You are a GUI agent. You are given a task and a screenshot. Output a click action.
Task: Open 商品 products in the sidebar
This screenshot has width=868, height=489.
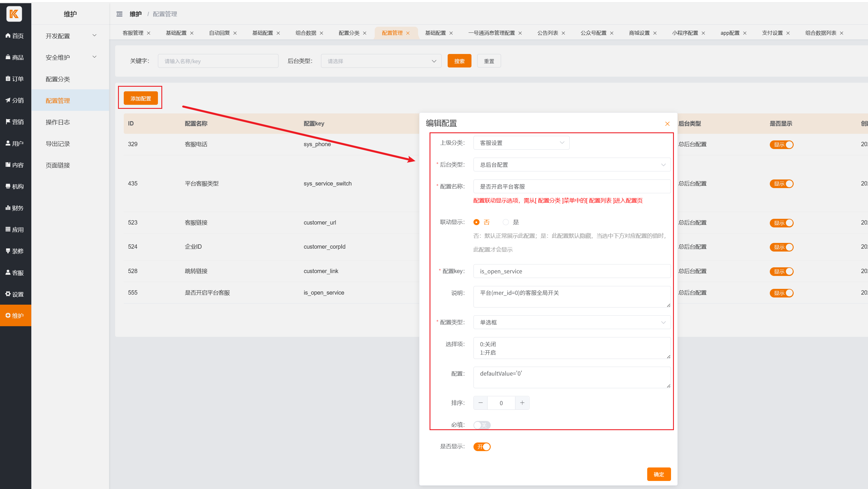(15, 57)
